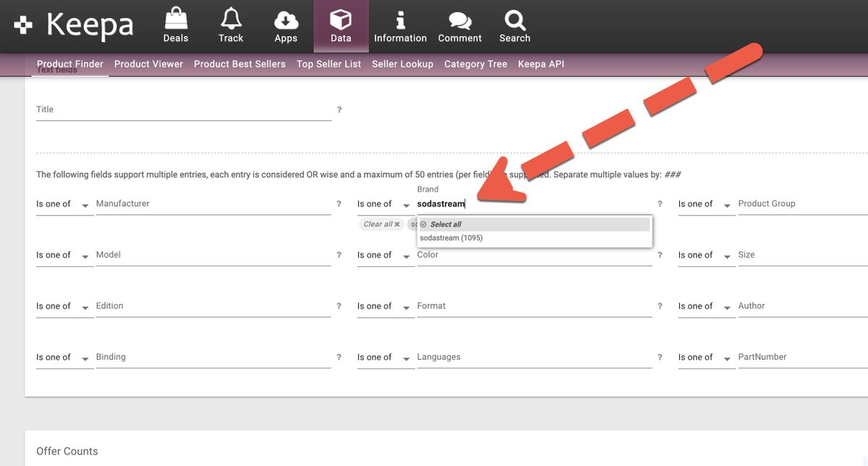Open the Product Finder tab
Screen dimensions: 868x466
[x=70, y=64]
